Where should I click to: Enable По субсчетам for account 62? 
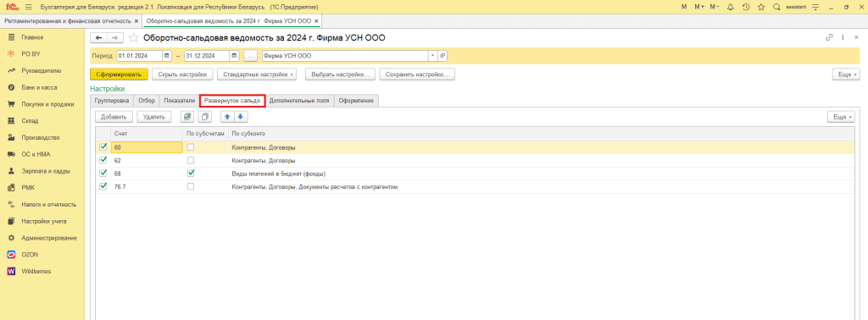click(x=191, y=160)
